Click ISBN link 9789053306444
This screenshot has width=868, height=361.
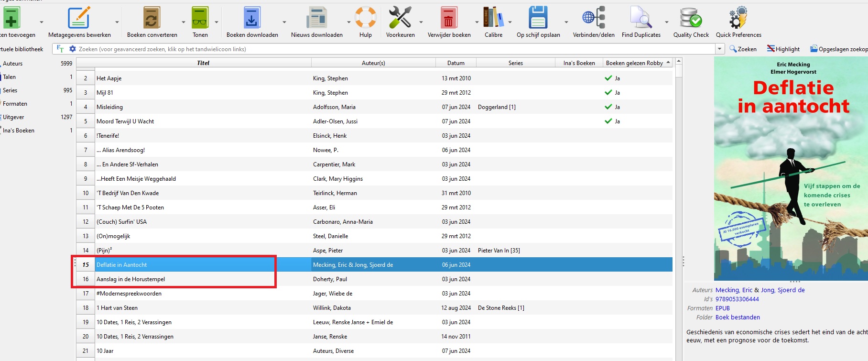(x=737, y=299)
